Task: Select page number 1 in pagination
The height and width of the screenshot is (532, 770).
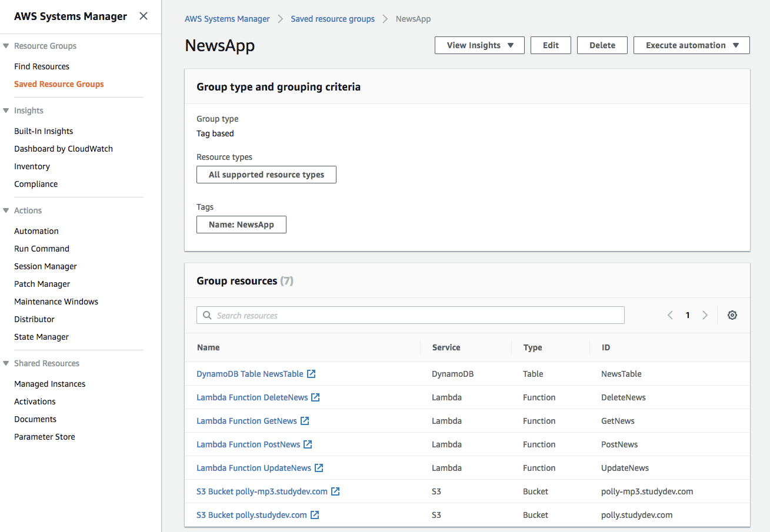Action: point(688,315)
